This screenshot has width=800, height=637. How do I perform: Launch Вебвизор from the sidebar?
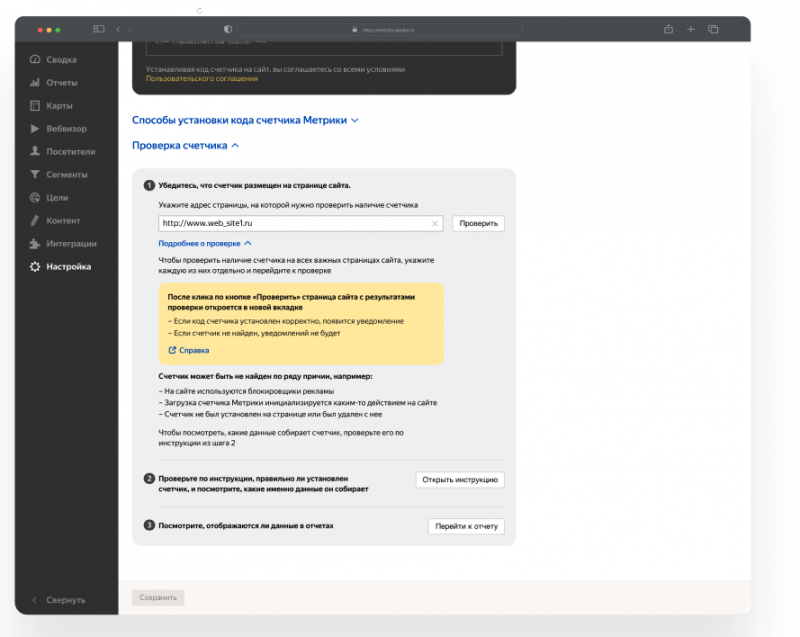click(x=65, y=128)
